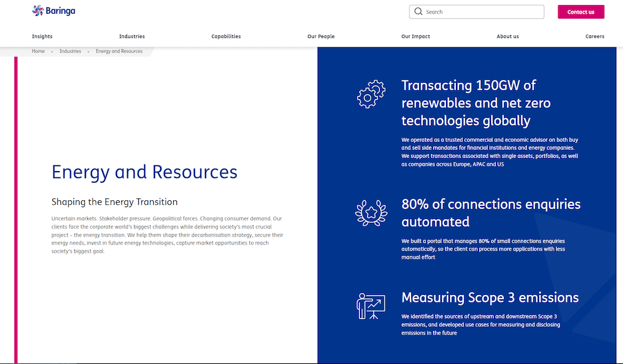Go to Home via breadcrumb
Screen dimensions: 623x364
38,51
